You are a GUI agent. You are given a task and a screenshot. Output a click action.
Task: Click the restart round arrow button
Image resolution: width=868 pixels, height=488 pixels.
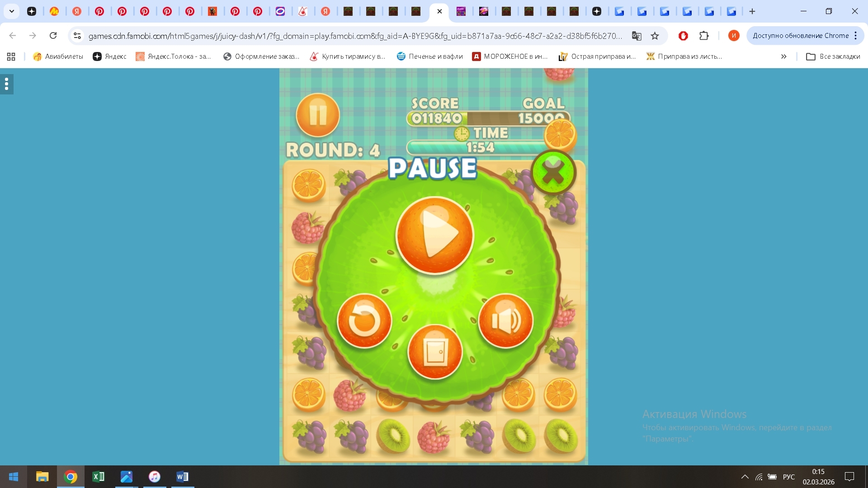tap(364, 321)
